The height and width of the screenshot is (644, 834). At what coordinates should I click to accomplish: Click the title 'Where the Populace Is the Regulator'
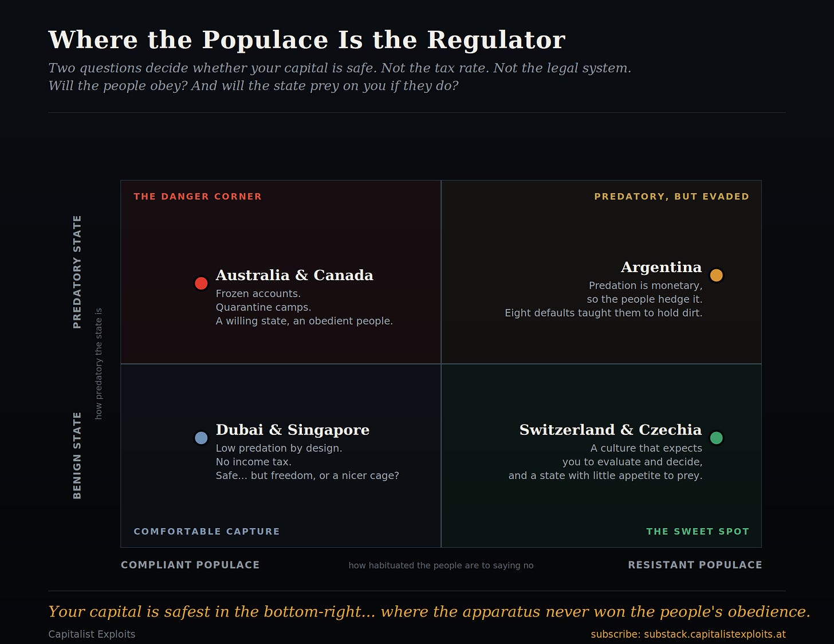click(306, 40)
